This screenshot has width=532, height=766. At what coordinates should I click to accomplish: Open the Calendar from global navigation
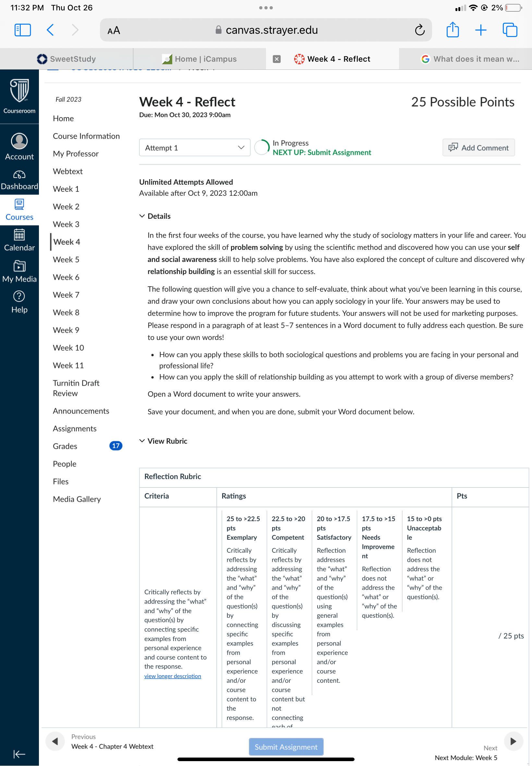tap(19, 241)
